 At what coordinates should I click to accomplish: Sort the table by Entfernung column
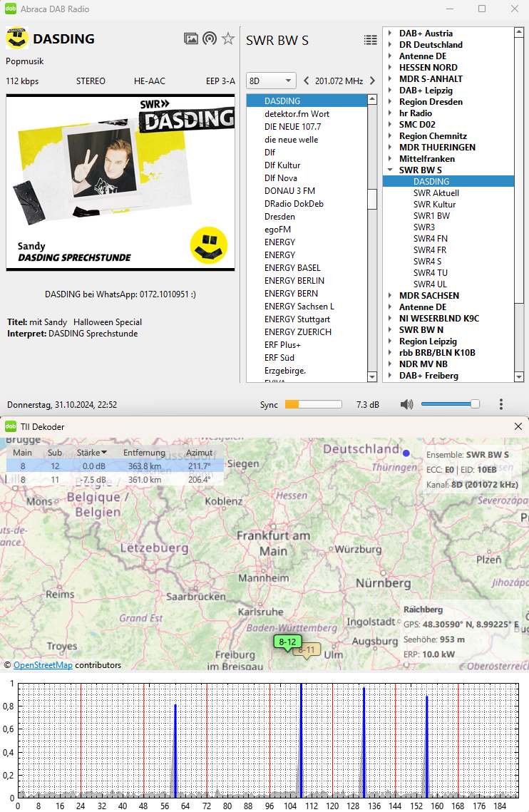pos(144,453)
